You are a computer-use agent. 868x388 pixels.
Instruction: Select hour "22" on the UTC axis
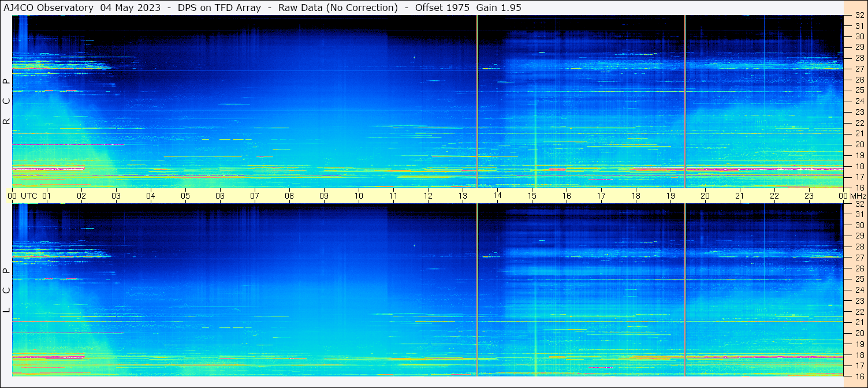click(774, 196)
